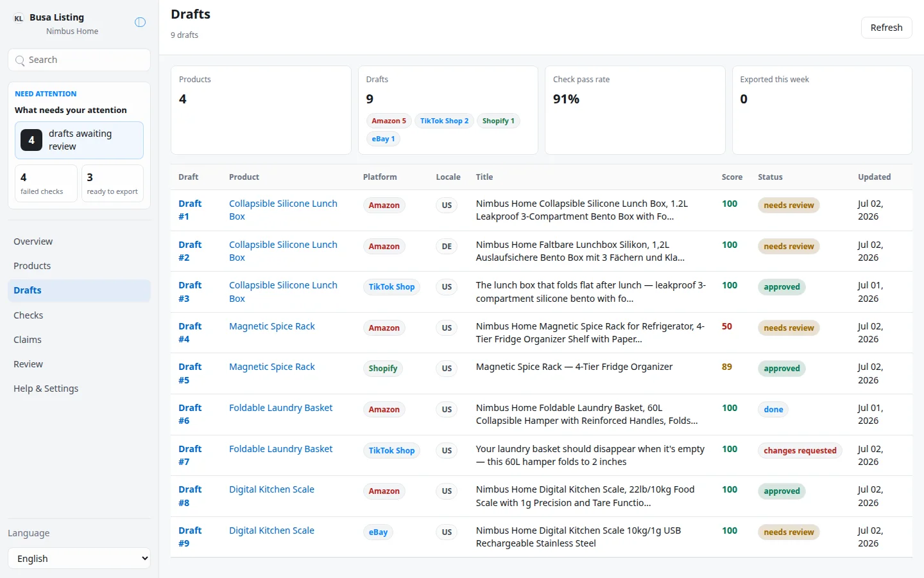Click the Exported this week card
924x578 pixels.
pyautogui.click(x=822, y=110)
